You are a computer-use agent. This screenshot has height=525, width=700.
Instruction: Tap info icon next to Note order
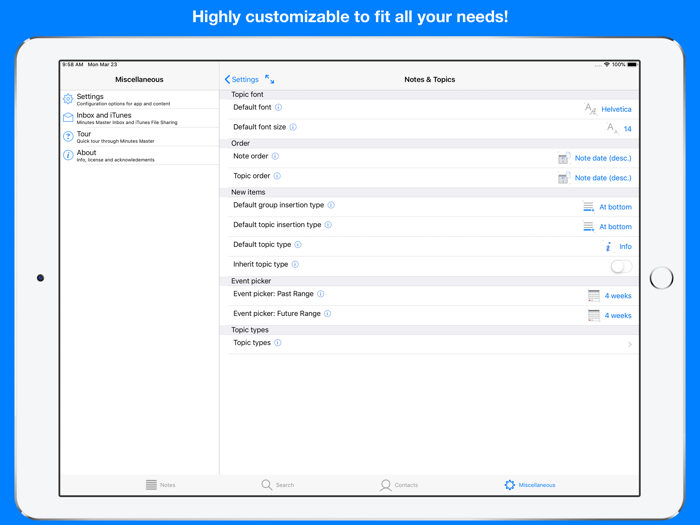tap(276, 156)
